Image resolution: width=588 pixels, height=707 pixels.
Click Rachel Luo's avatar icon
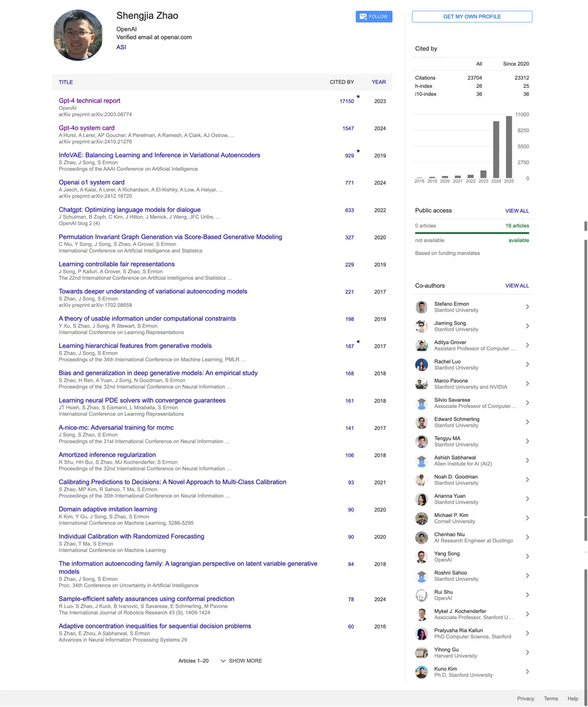tap(421, 364)
